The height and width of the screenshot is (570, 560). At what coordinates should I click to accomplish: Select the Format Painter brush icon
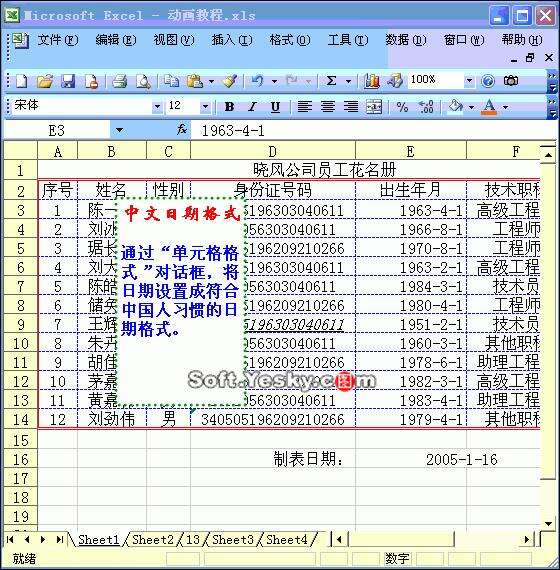[230, 81]
